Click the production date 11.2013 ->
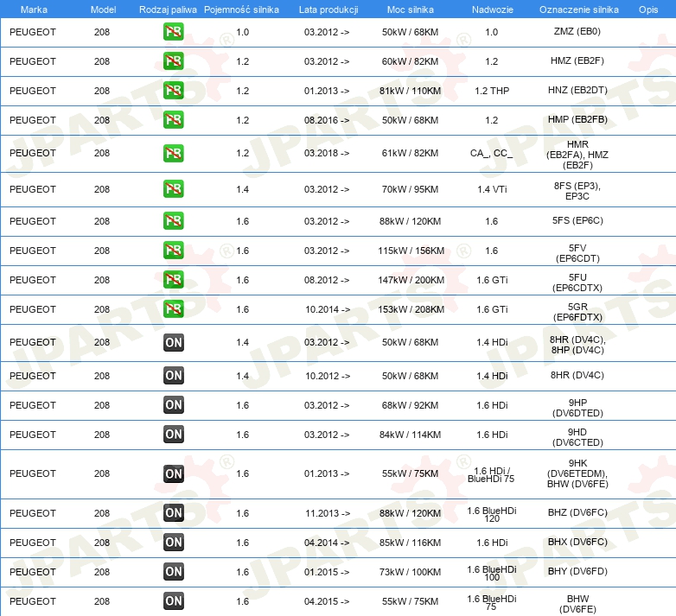 point(328,513)
